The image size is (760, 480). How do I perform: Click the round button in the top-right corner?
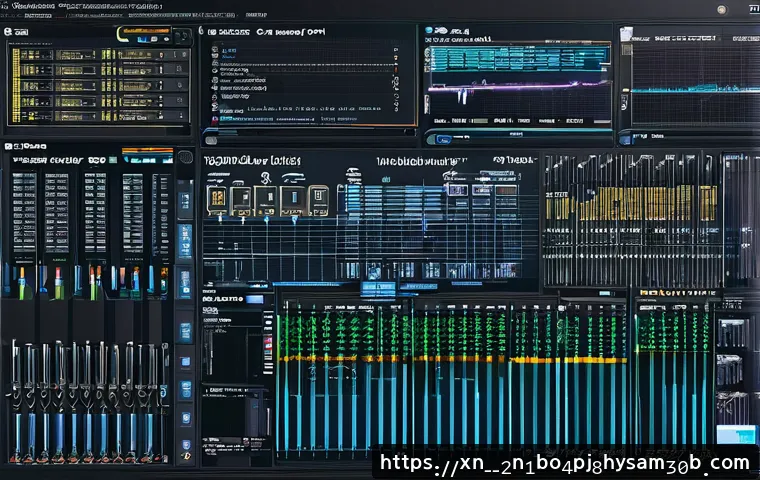coord(722,10)
